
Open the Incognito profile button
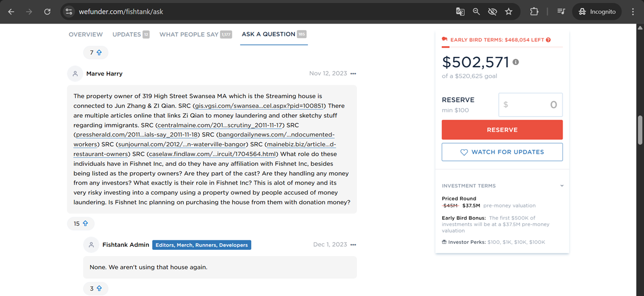(x=597, y=12)
